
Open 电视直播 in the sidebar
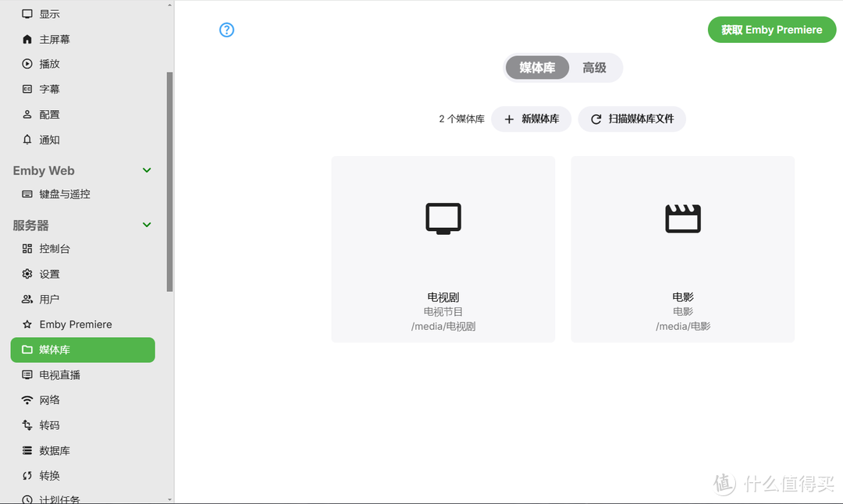pyautogui.click(x=83, y=375)
